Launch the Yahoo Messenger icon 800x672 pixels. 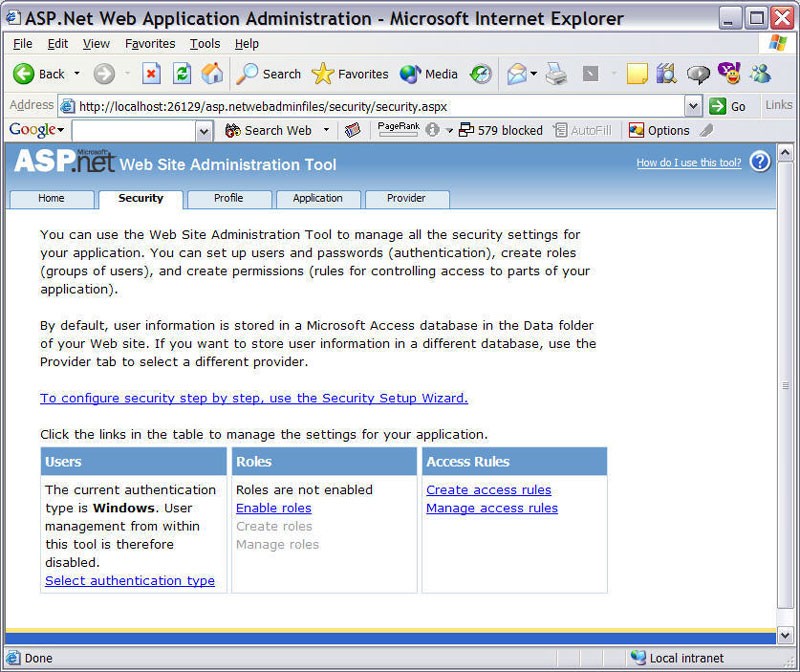[729, 73]
